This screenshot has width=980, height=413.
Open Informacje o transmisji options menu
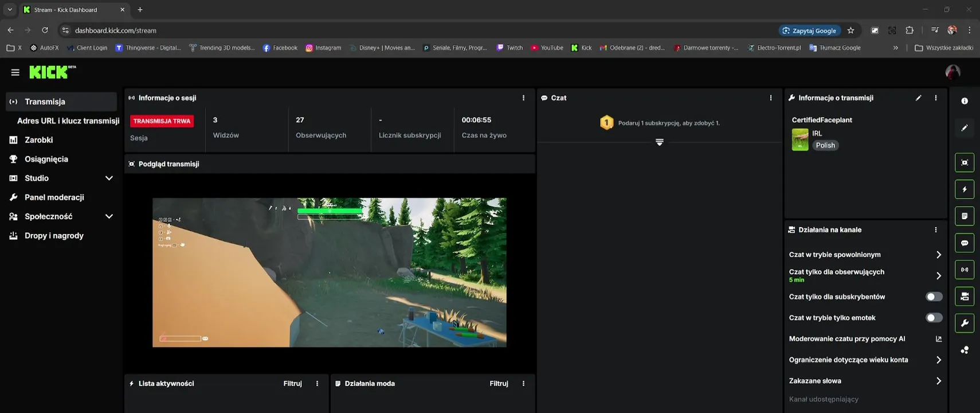[x=936, y=98]
